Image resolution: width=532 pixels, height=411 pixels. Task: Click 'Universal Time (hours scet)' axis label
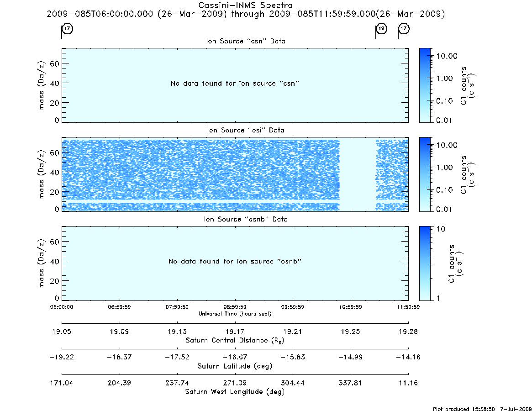point(235,314)
